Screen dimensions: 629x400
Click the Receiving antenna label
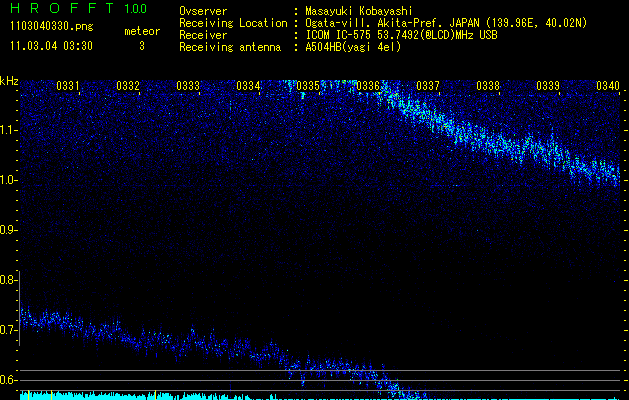[x=230, y=47]
